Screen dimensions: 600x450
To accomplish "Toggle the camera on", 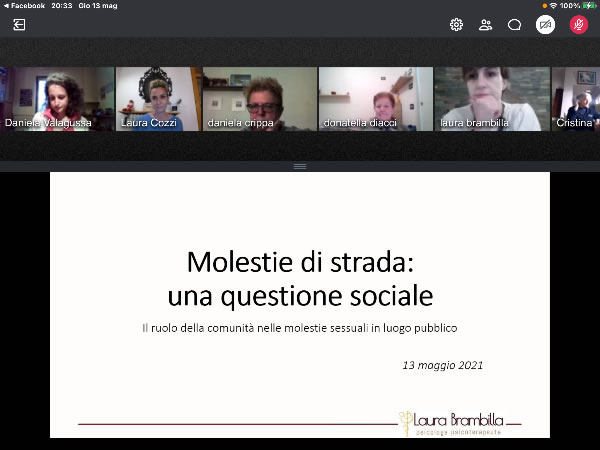I will 545,25.
